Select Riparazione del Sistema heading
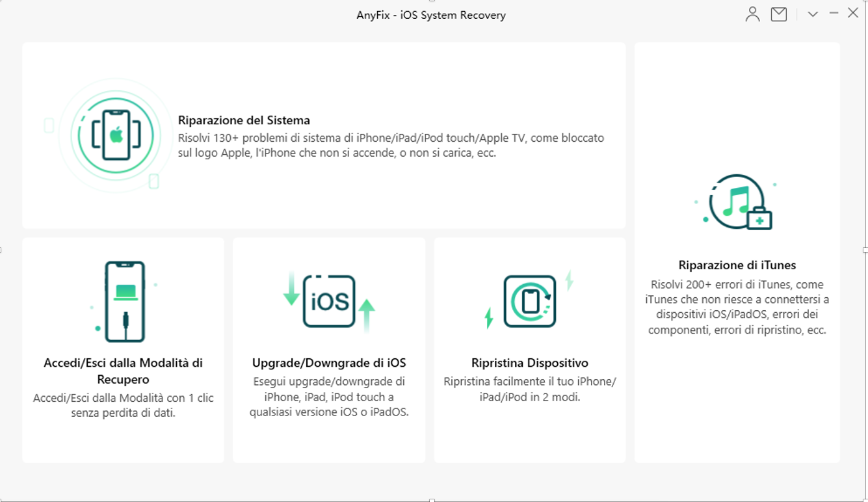This screenshot has height=502, width=868. click(x=244, y=120)
